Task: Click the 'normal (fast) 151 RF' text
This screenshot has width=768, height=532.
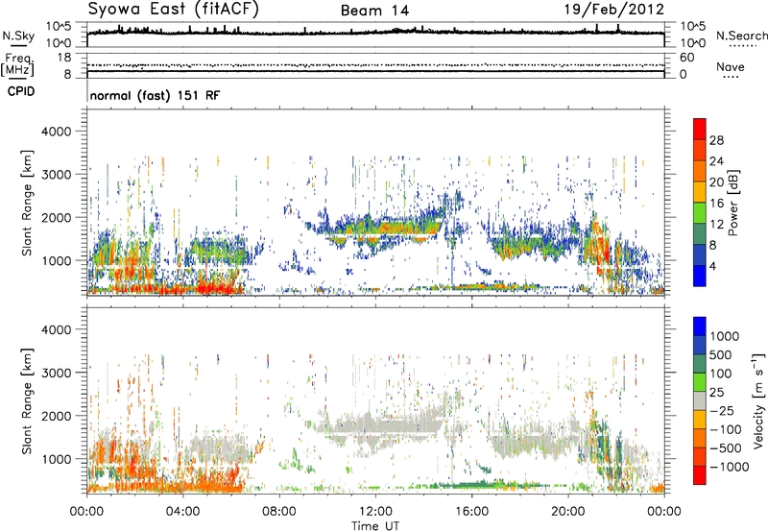Action: coord(156,95)
